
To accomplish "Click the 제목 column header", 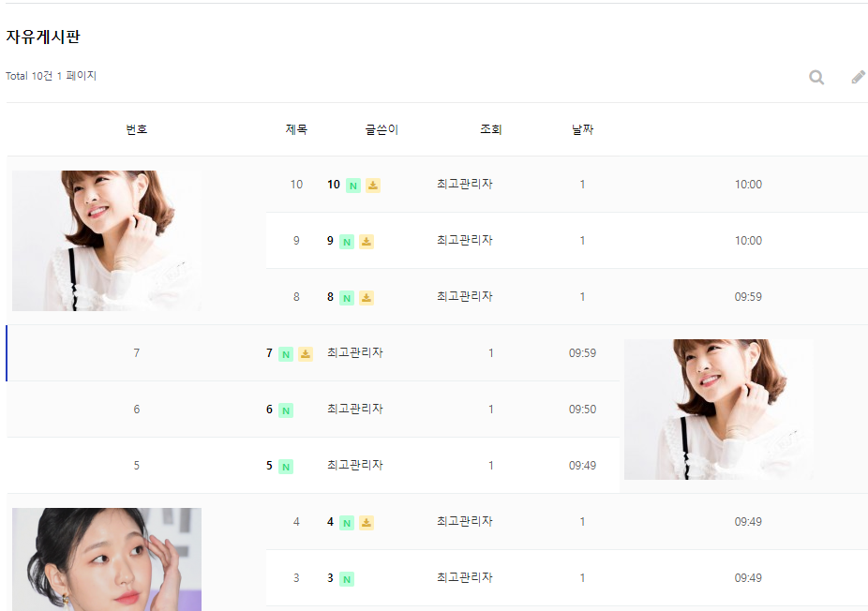I will tap(296, 129).
